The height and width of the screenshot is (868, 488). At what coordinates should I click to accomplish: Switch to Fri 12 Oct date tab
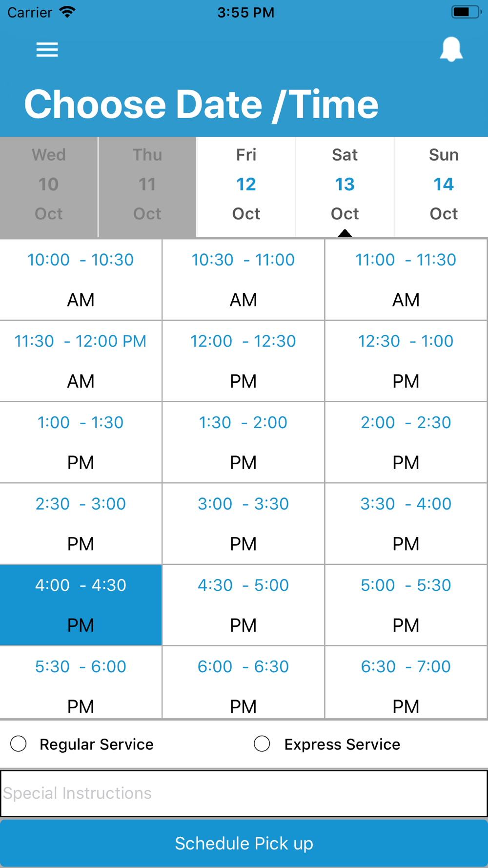246,187
